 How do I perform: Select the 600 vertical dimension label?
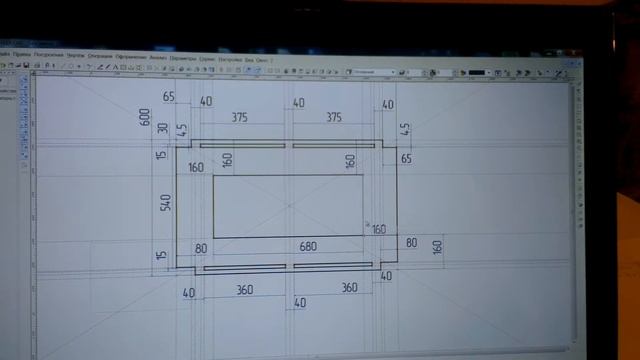[144, 117]
